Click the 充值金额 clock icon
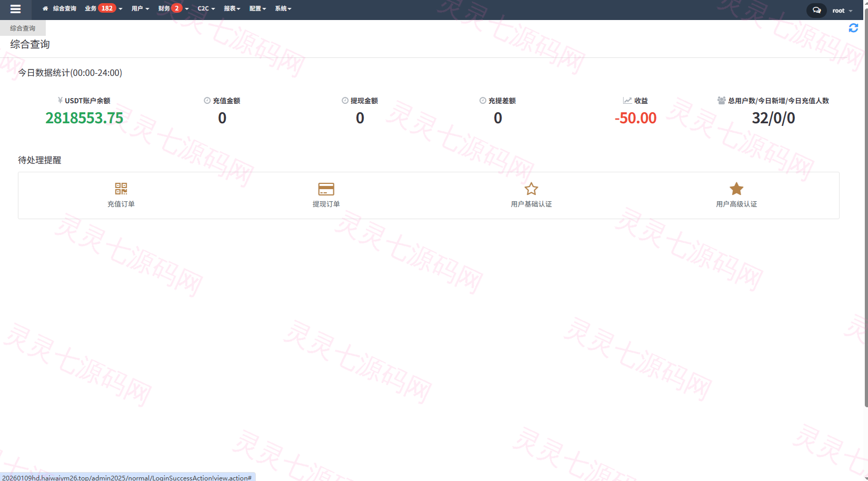Viewport: 868px width, 481px height. tap(207, 101)
